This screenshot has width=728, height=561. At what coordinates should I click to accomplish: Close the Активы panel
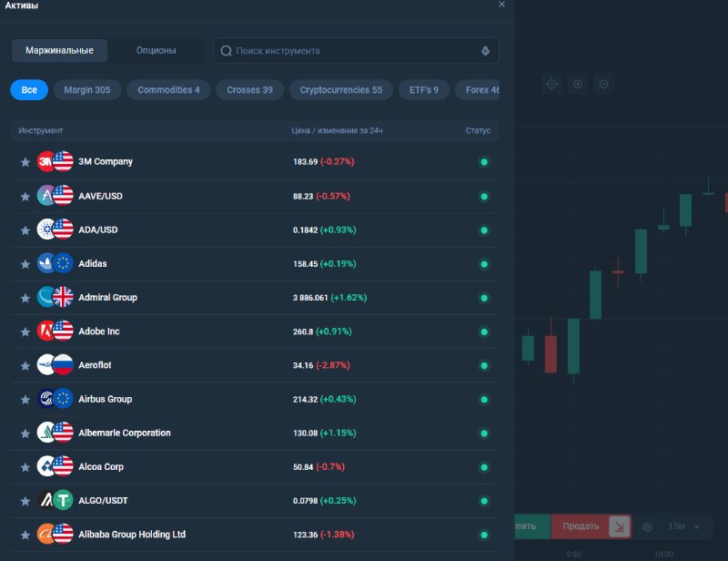pyautogui.click(x=501, y=5)
